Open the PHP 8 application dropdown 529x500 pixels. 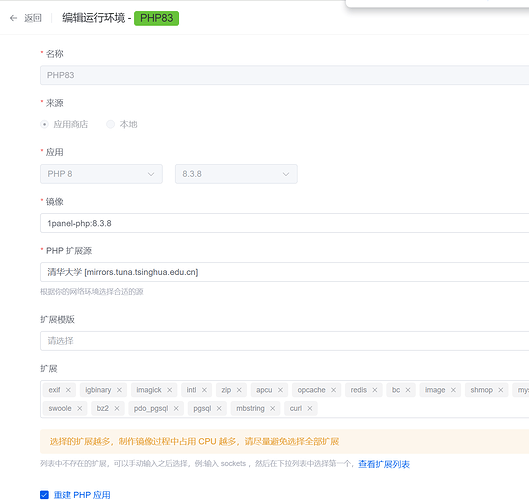coord(101,174)
